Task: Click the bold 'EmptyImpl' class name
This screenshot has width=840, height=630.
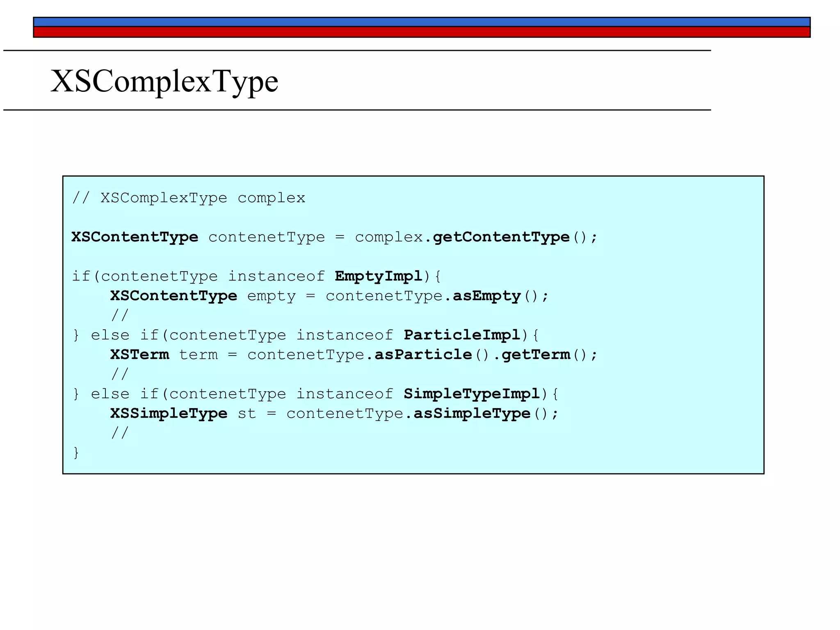Action: (x=379, y=276)
